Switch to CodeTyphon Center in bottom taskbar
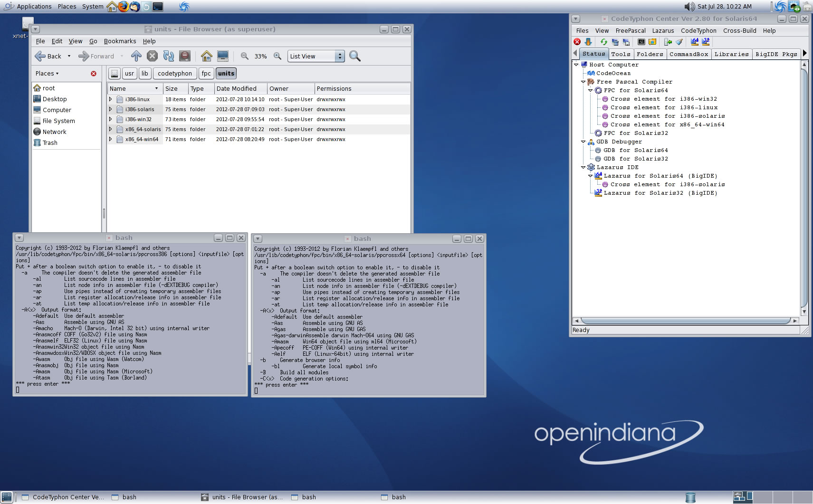Screen dimensions: 813x504 [x=62, y=497]
